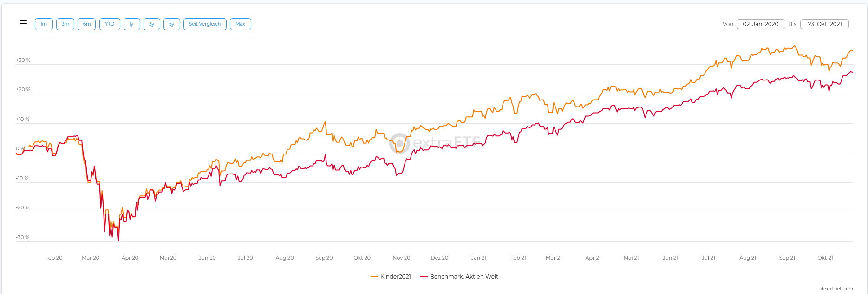Image resolution: width=868 pixels, height=294 pixels.
Task: Switch chart to 6m range
Action: pos(87,24)
